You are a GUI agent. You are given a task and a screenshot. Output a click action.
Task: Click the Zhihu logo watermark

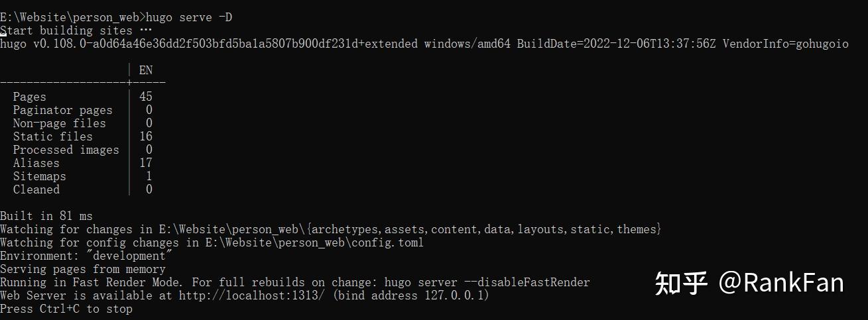pyautogui.click(x=681, y=283)
